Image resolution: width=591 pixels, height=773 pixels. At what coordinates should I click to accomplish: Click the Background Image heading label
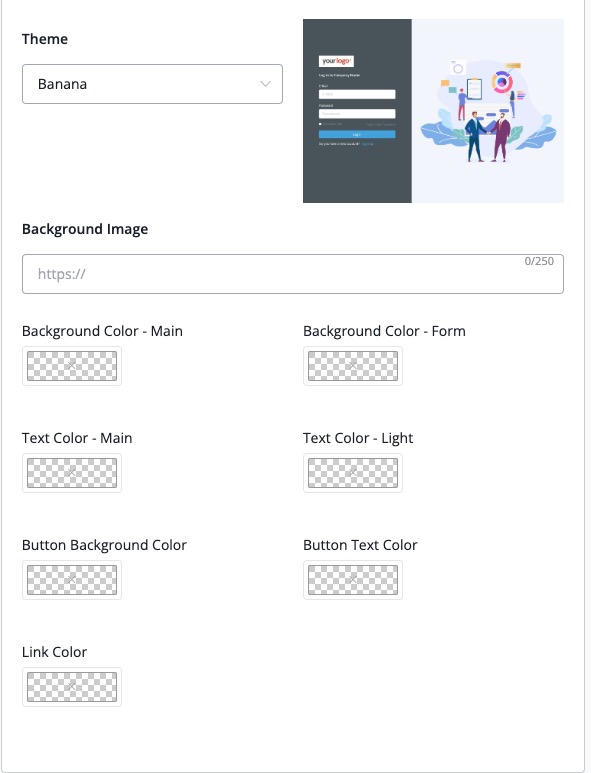(85, 229)
